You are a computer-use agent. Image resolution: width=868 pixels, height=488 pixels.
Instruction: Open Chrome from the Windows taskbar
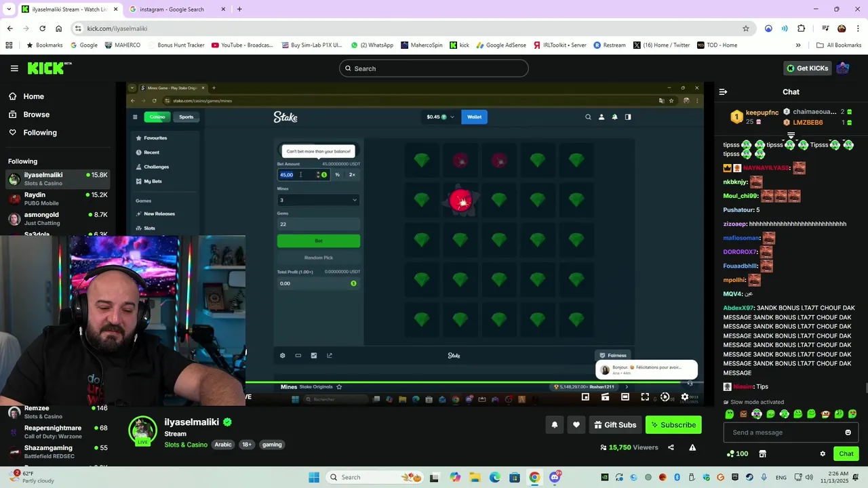[x=535, y=477]
